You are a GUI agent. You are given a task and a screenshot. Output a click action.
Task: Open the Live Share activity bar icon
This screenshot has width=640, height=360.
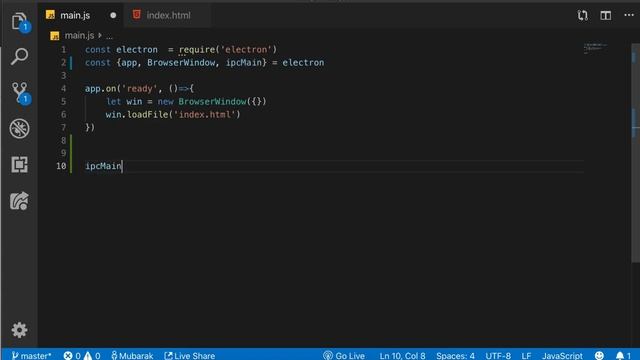click(x=19, y=201)
